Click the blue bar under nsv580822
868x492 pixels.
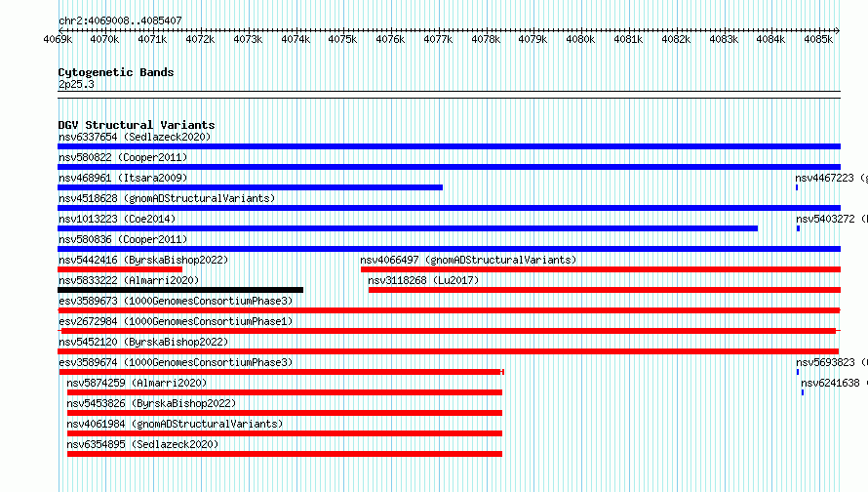click(449, 167)
